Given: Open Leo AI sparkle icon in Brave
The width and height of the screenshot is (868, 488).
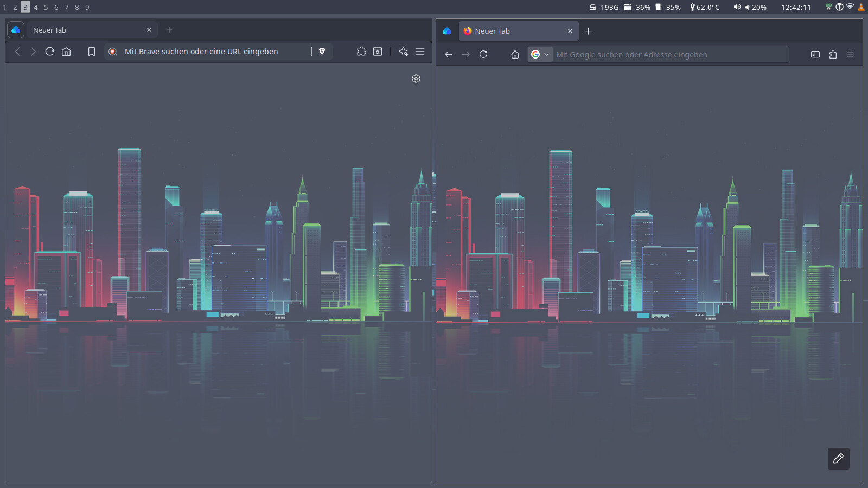Looking at the screenshot, I should (x=403, y=52).
